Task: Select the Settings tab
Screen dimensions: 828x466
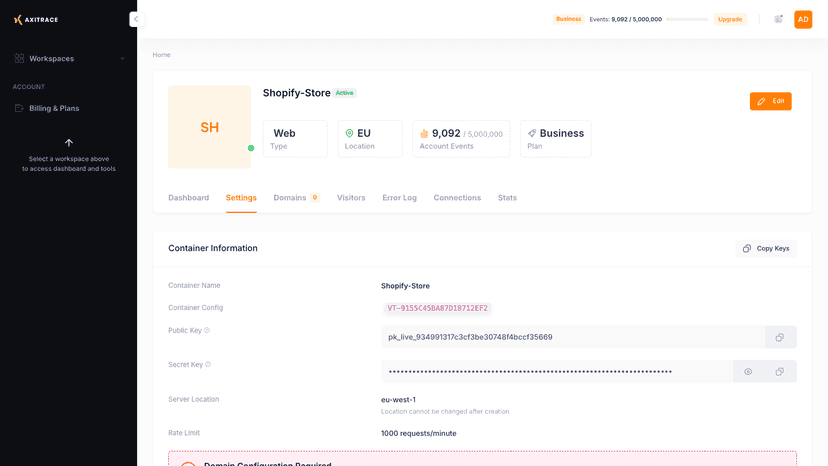Action: (241, 198)
